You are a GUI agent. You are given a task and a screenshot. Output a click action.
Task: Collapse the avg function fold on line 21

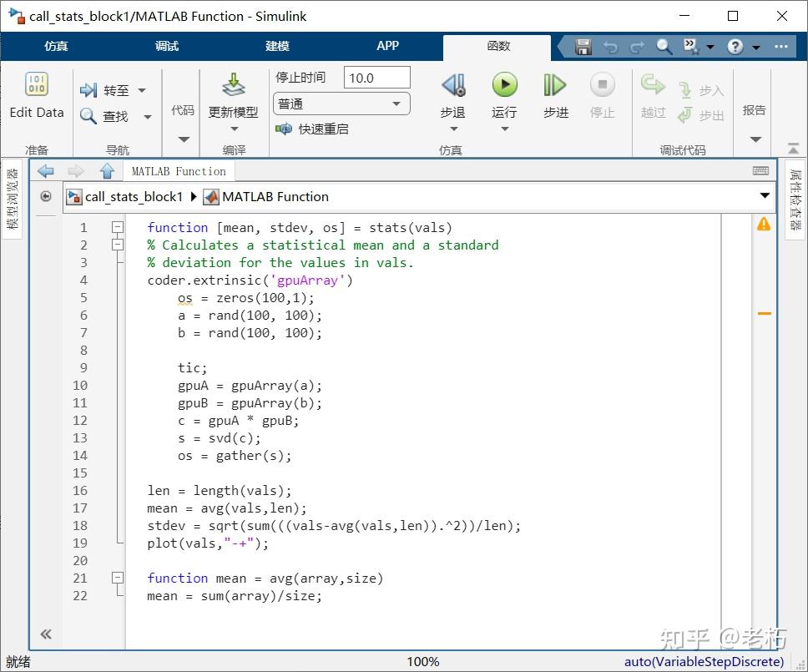point(118,578)
